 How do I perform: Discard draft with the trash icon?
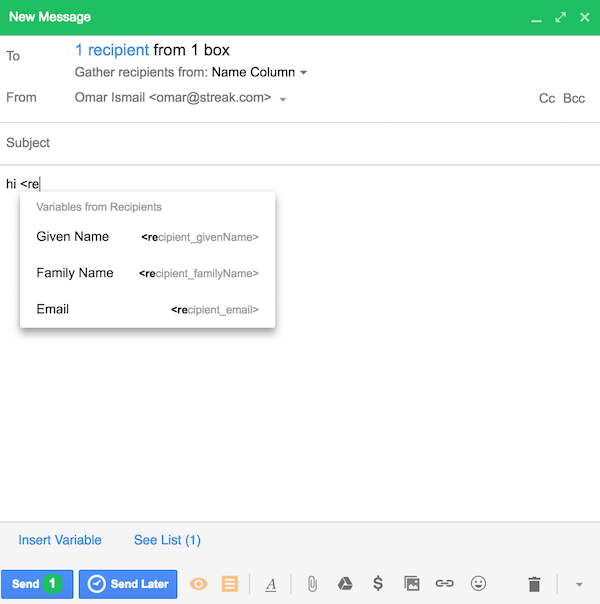pos(534,584)
